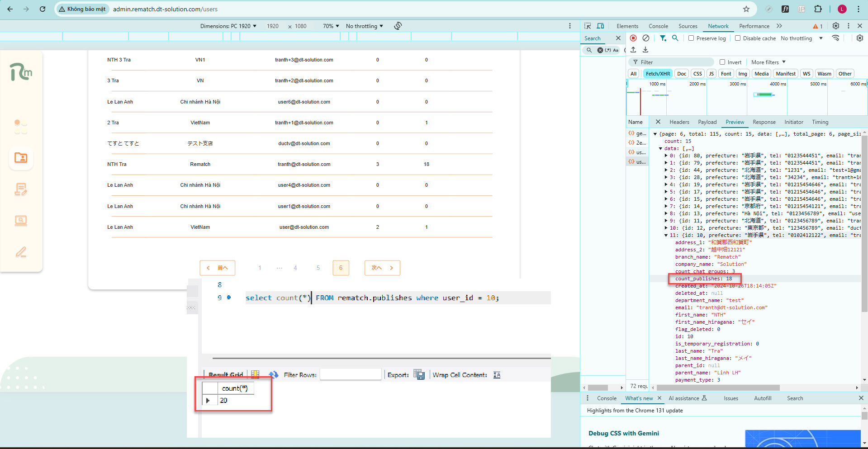Click the Fetch/XHR filter button
This screenshot has width=868, height=449.
(658, 74)
